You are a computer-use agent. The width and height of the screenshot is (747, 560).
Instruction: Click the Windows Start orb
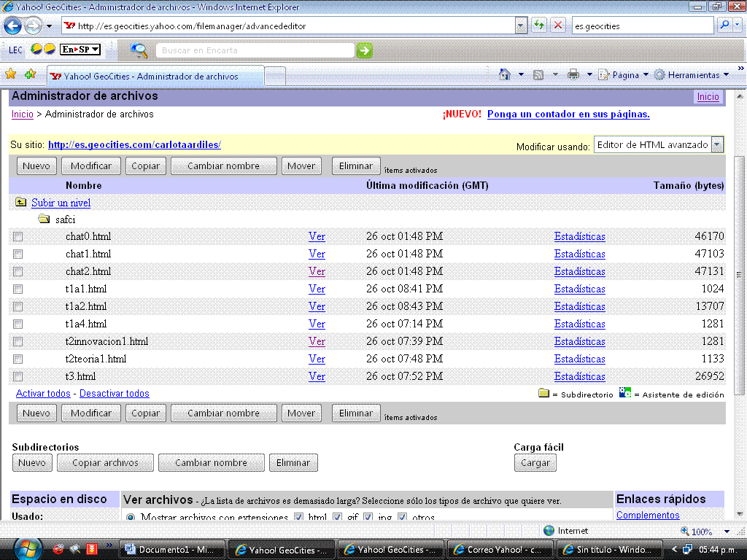tap(28, 548)
